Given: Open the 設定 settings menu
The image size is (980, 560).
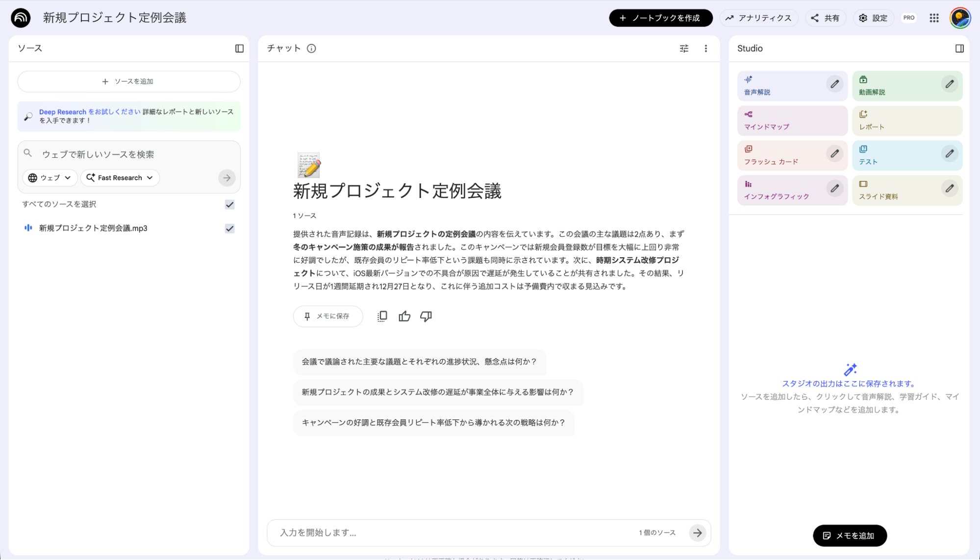Looking at the screenshot, I should click(x=873, y=18).
